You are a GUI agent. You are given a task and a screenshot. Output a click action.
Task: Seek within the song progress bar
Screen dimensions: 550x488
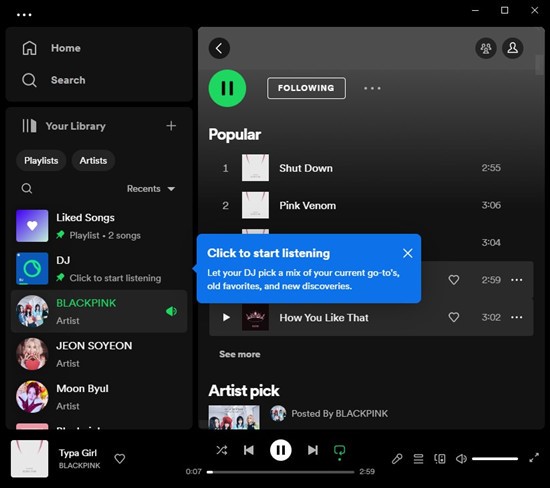click(x=281, y=472)
